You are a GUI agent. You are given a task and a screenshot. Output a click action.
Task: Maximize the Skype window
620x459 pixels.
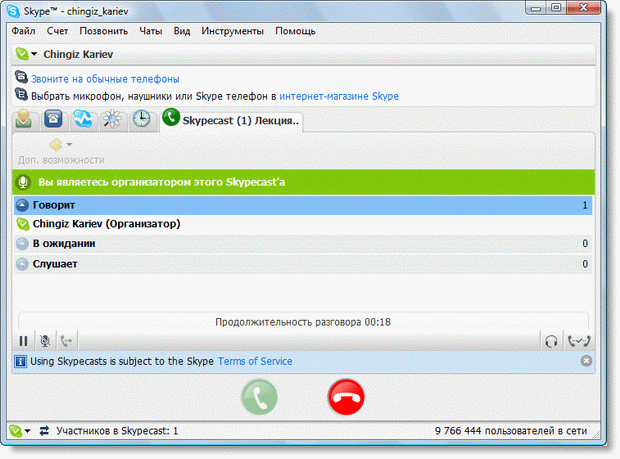pyautogui.click(x=556, y=8)
